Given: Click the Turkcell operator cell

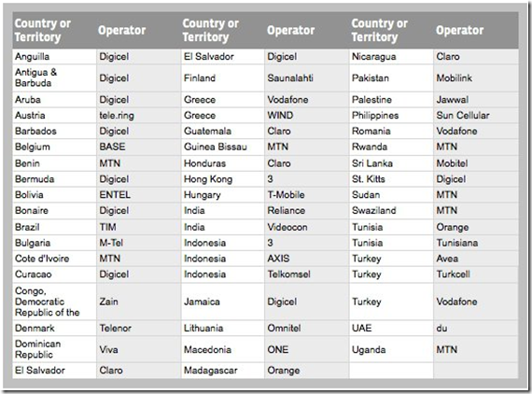Looking at the screenshot, I should pyautogui.click(x=476, y=274).
